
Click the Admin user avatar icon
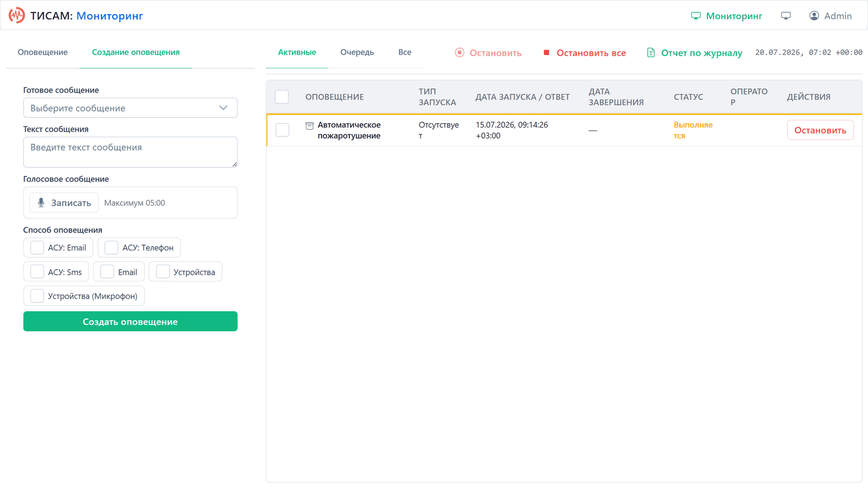(x=814, y=16)
